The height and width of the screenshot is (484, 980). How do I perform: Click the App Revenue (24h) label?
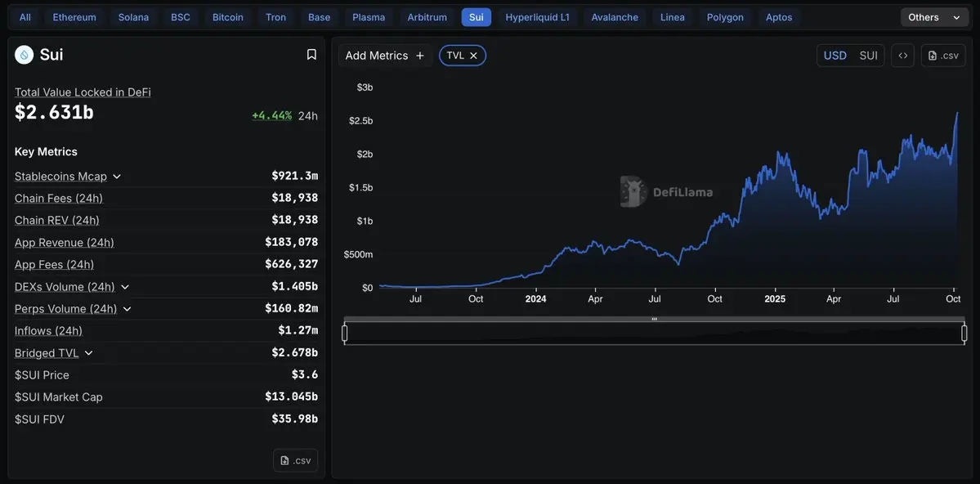[x=65, y=243]
